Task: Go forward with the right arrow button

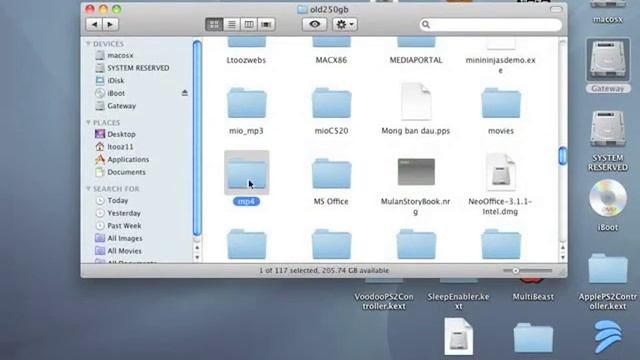Action: point(111,24)
